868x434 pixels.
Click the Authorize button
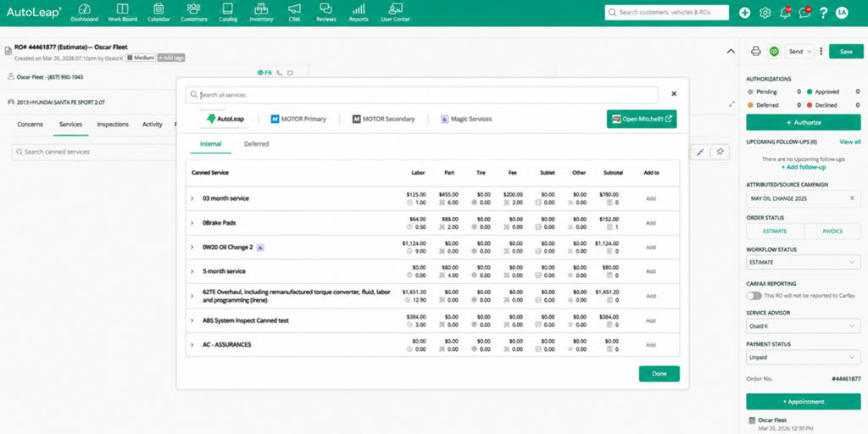click(x=804, y=122)
